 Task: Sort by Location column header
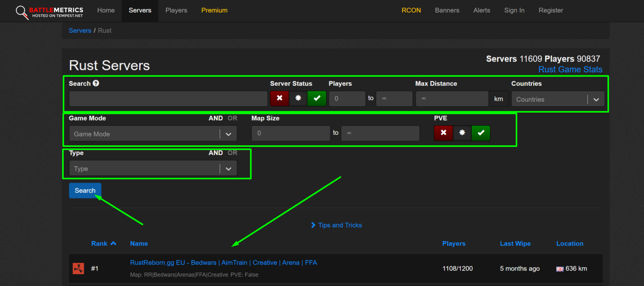(x=570, y=243)
